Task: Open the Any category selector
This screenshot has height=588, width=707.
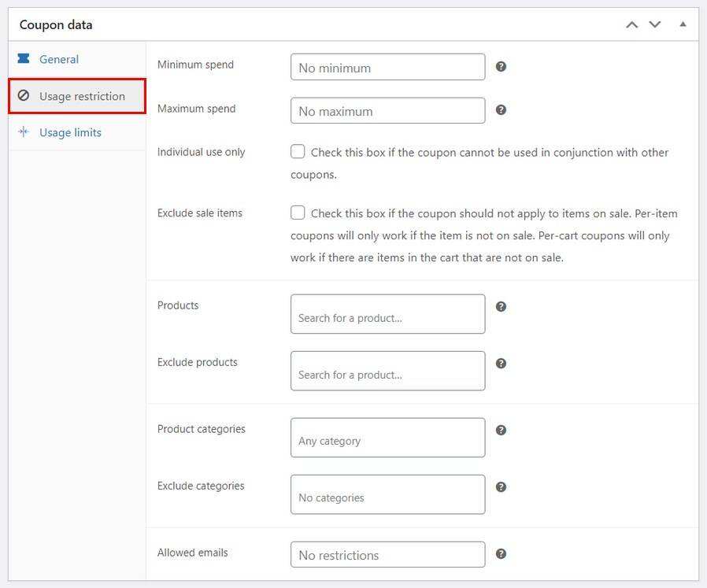Action: tap(388, 438)
